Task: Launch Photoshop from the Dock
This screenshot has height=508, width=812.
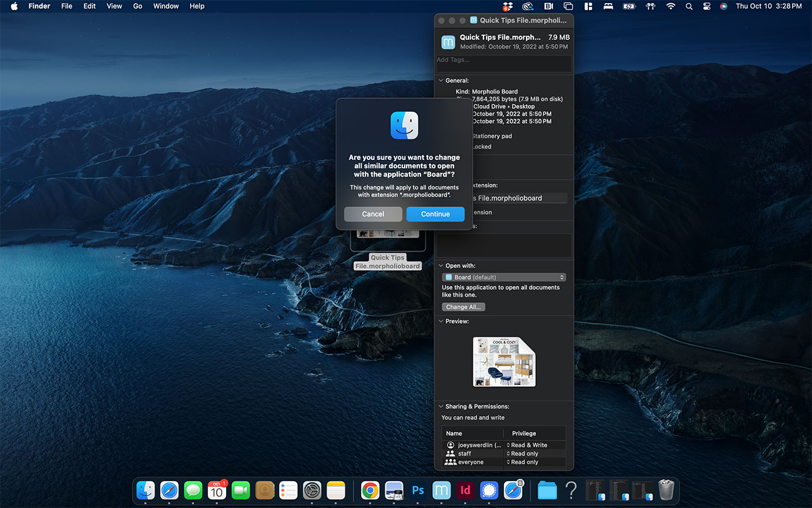Action: pos(418,491)
